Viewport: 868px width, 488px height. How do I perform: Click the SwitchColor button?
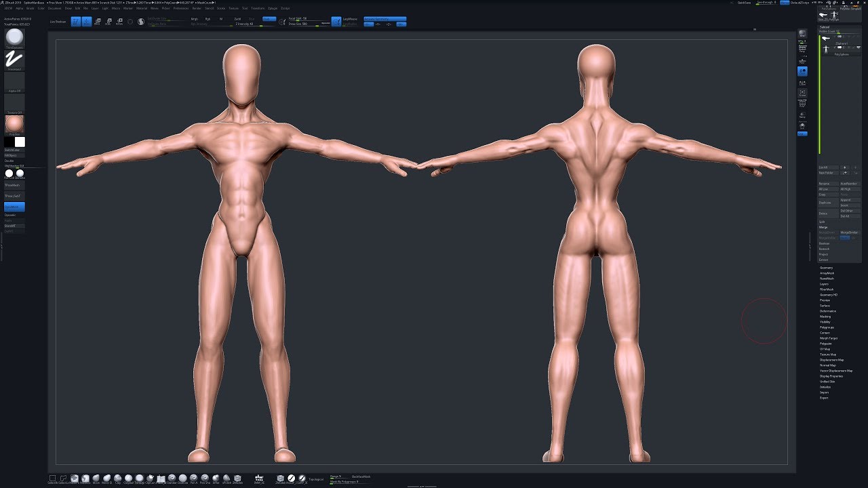point(14,150)
